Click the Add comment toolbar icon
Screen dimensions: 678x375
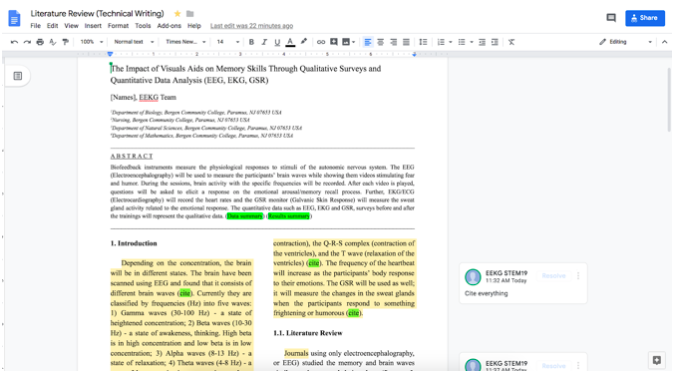tap(333, 42)
